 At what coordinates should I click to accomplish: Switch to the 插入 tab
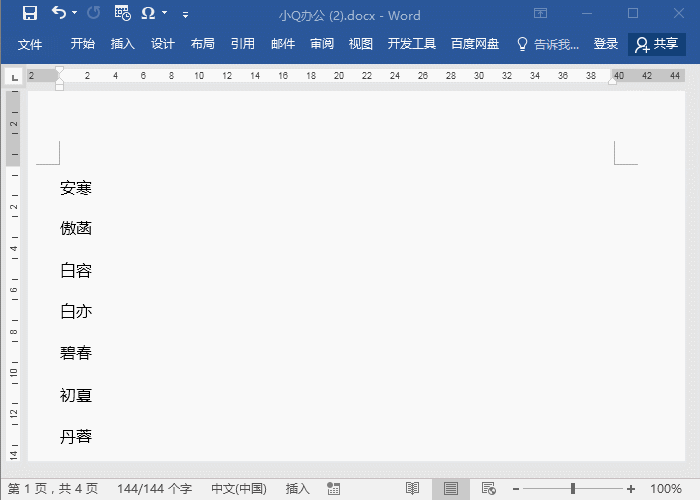123,44
